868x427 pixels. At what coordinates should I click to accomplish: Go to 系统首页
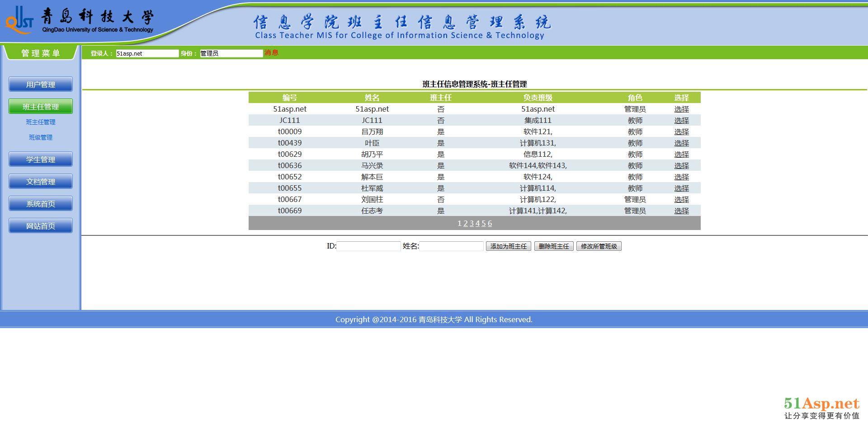(41, 204)
